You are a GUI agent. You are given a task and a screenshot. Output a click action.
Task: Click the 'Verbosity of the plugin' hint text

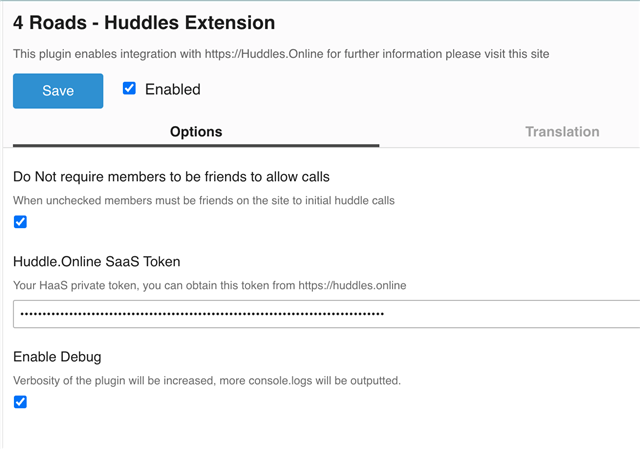click(206, 380)
